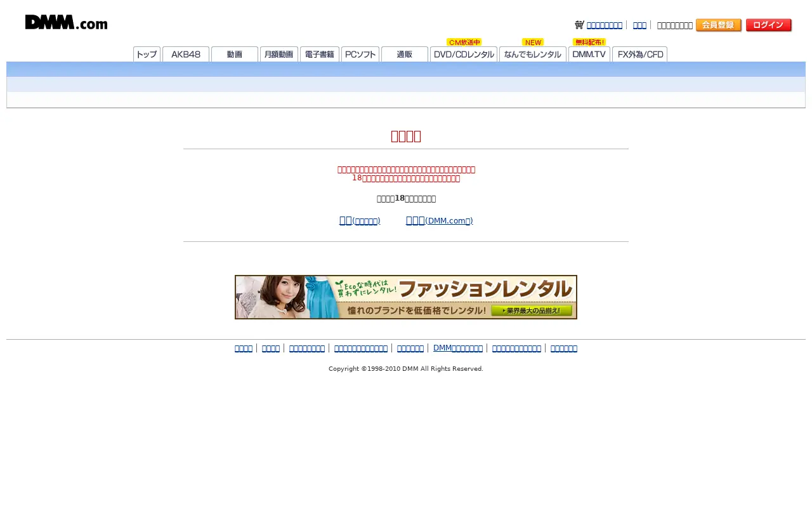Click the orange 会員登録 button

719,25
